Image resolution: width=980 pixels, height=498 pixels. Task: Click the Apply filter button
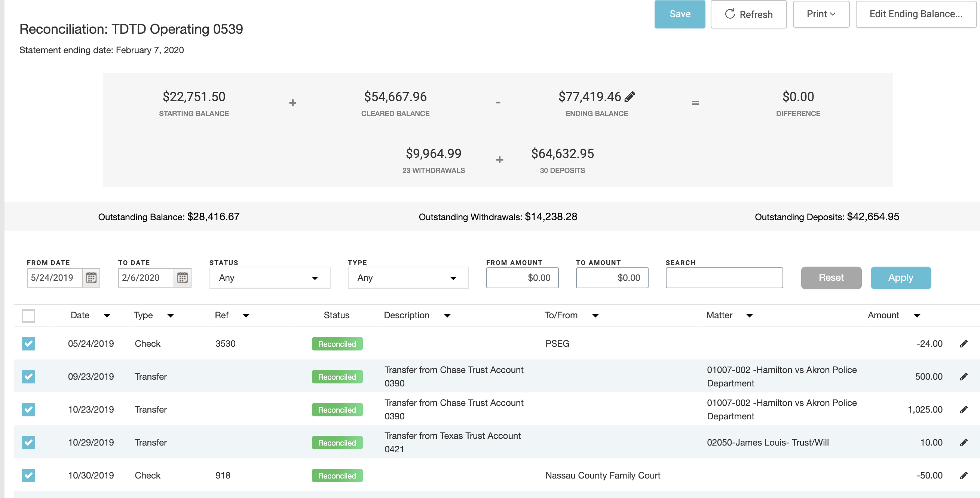(x=900, y=277)
